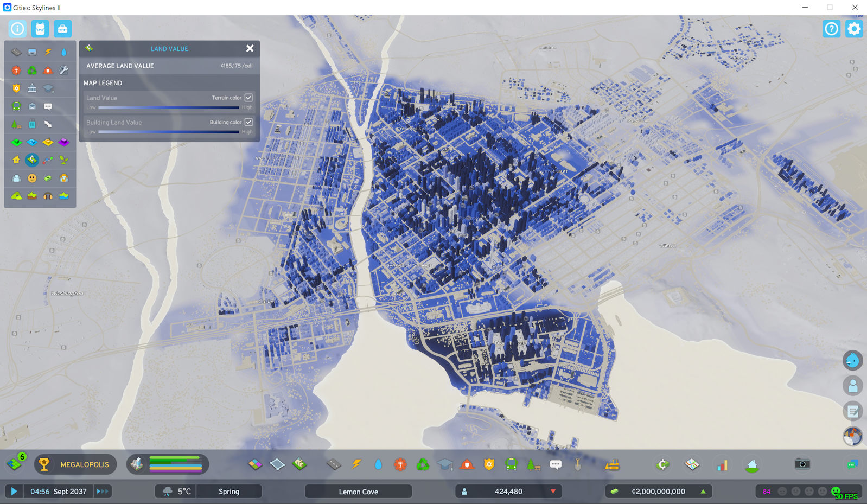Click the Lemon Cove city name
This screenshot has width=867, height=504.
[x=358, y=492]
